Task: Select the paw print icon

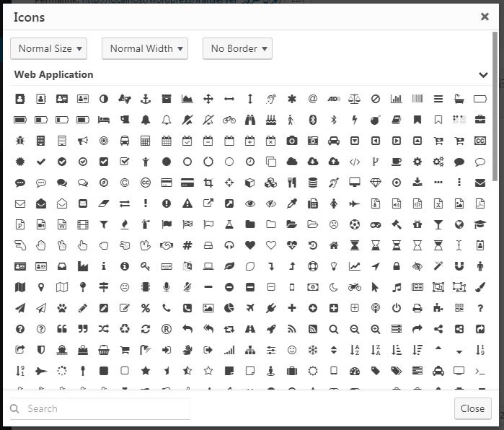Action: [62, 308]
